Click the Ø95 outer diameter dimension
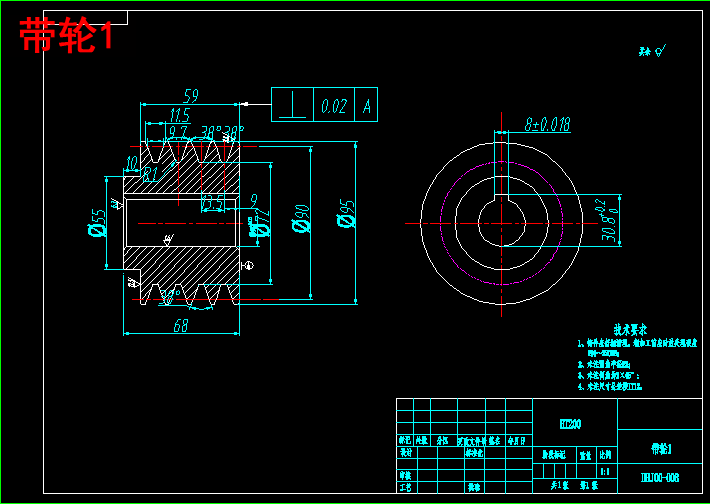 pyautogui.click(x=346, y=214)
